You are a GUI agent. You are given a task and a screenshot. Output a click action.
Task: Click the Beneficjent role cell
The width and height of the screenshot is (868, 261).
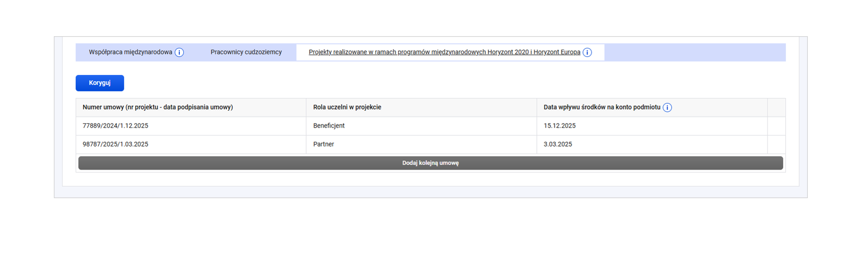point(329,126)
